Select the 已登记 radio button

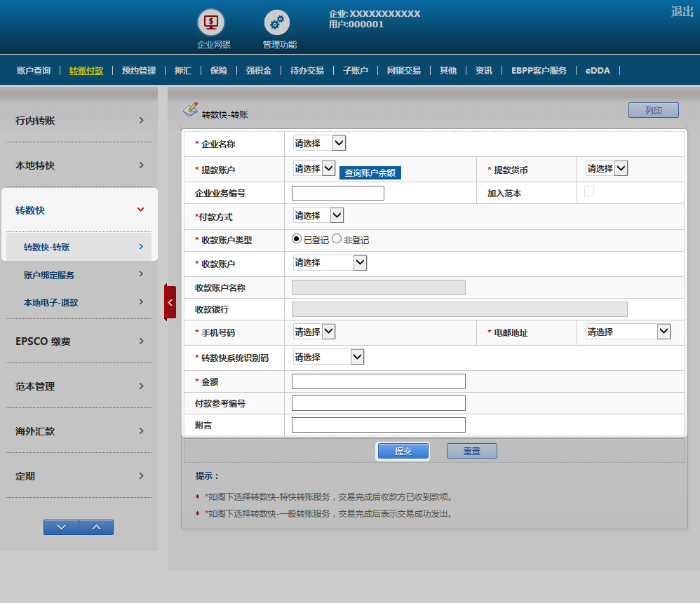[x=297, y=239]
